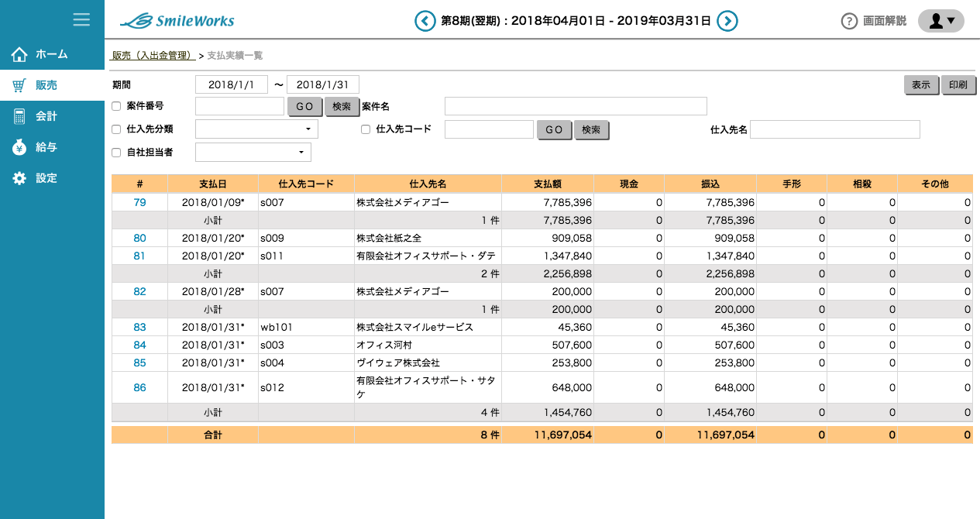Enable the 案件番号 checkbox
Screen dimensions: 980x519
116,106
